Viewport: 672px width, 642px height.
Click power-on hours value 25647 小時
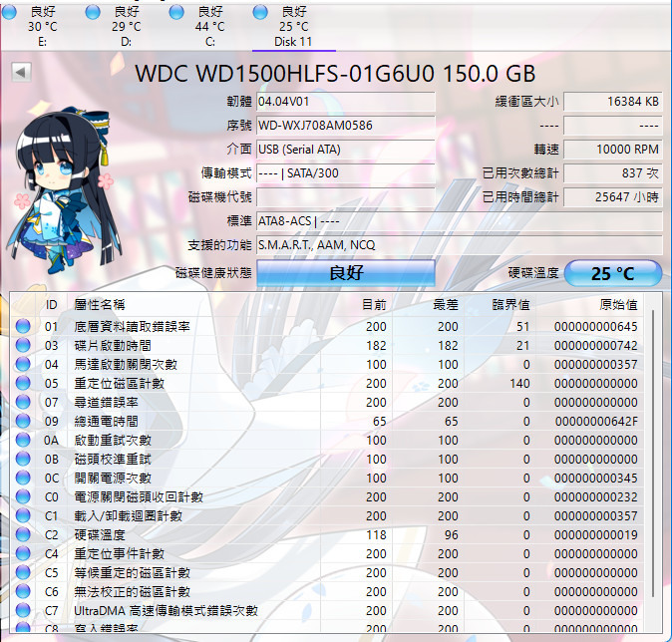(x=613, y=197)
